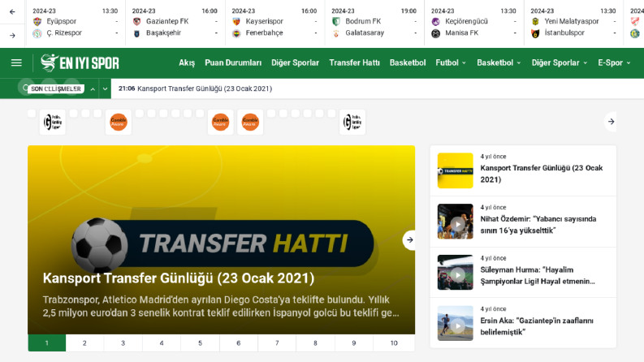Open sidebar article Kansport Transfer Günlüğü (23 Ocak 2021)

tap(542, 174)
